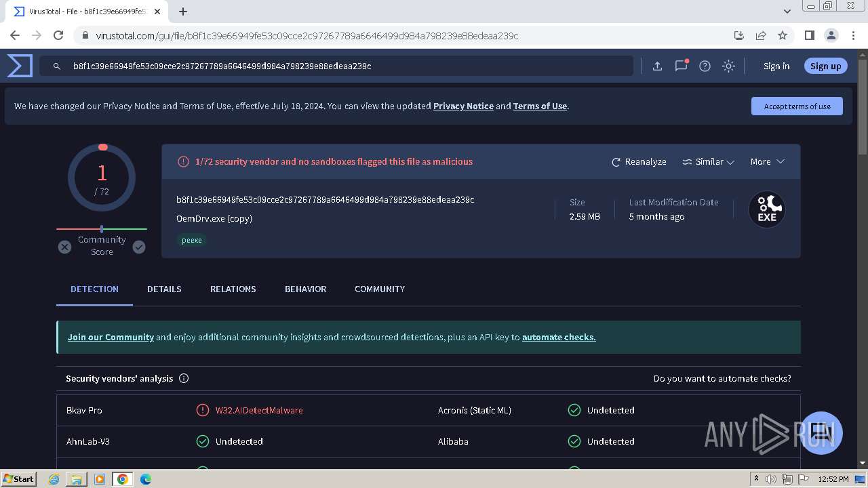The image size is (868, 488).
Task: Open Microsoft Edge from taskbar
Action: pyautogui.click(x=146, y=479)
